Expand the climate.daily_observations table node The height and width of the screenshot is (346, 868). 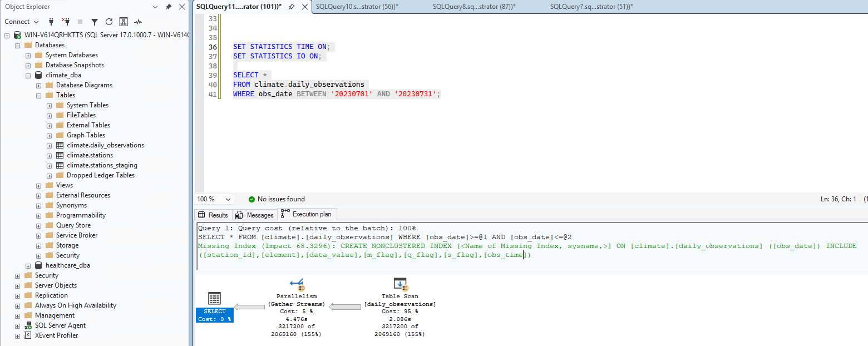click(x=49, y=145)
